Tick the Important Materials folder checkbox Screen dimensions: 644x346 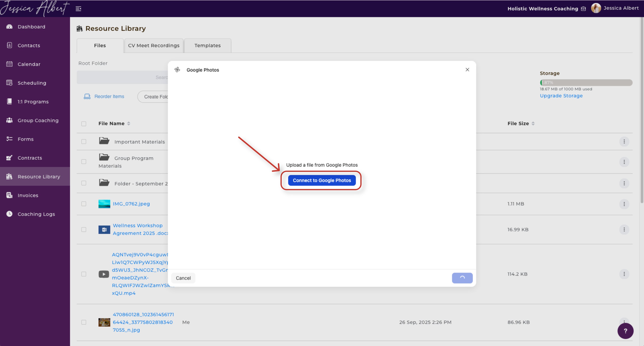(84, 142)
